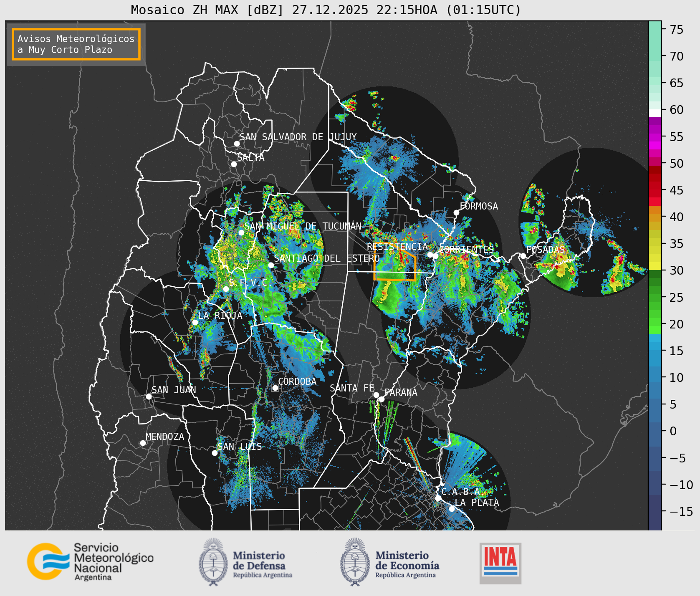
Task: Click the magenta 55 dBZ color band
Action: (655, 137)
